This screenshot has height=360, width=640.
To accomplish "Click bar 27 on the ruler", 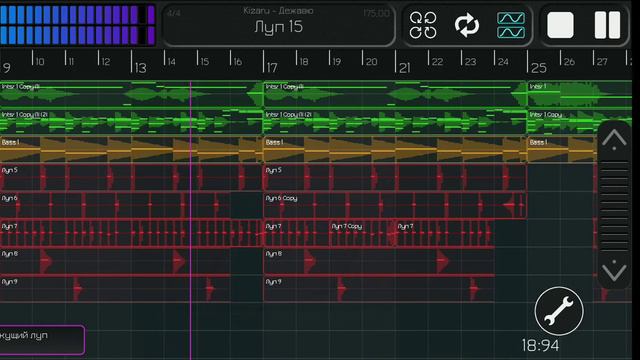I will pos(602,62).
